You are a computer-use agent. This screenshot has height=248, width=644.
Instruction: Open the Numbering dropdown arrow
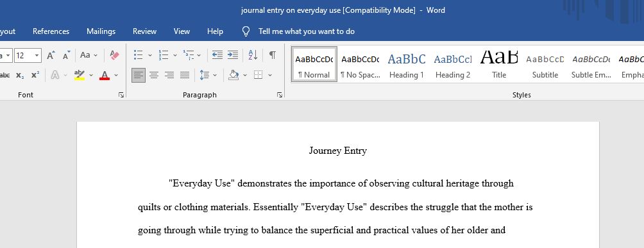pos(175,55)
